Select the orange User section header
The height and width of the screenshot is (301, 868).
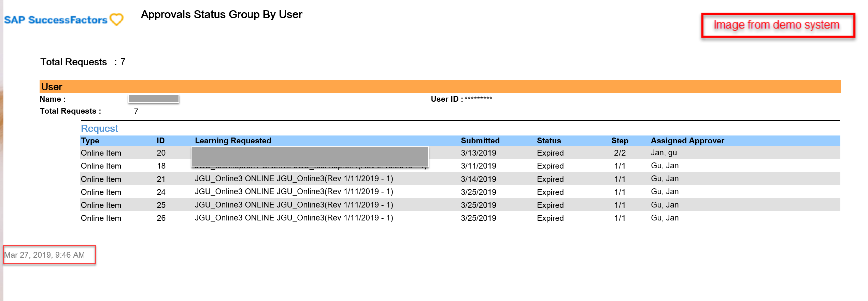(440, 86)
